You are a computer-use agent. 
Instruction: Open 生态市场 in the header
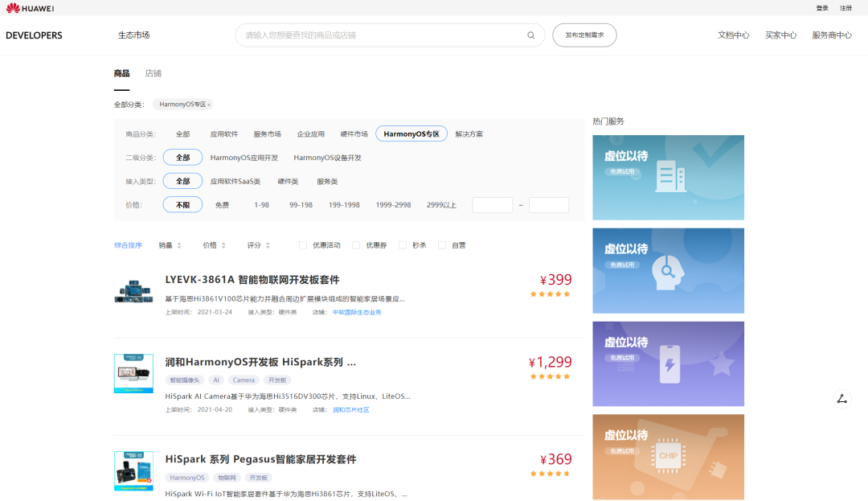133,35
